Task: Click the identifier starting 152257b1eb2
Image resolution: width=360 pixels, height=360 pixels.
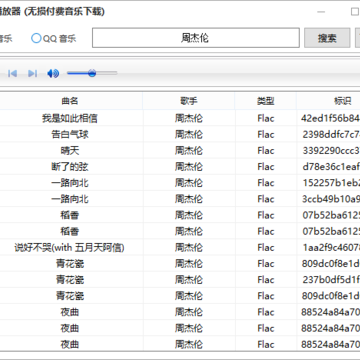Action: pyautogui.click(x=331, y=183)
